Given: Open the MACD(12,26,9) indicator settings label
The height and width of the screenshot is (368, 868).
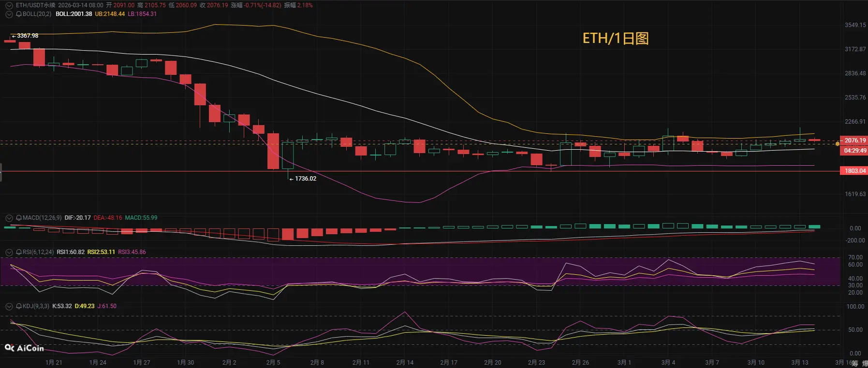Looking at the screenshot, I should [x=42, y=218].
